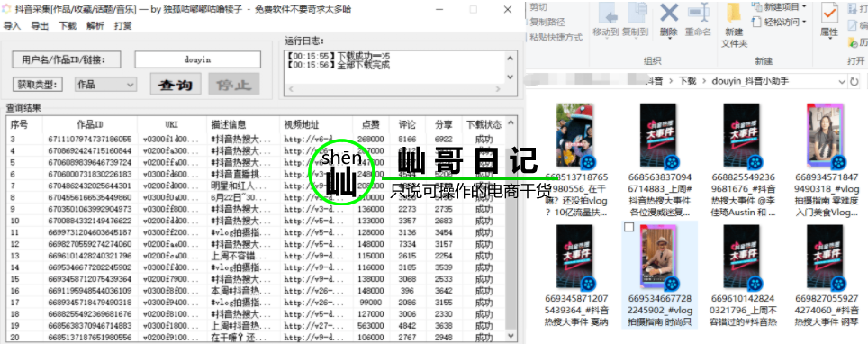Click the log box scroll left arrow
The image size is (868, 344).
(x=290, y=89)
